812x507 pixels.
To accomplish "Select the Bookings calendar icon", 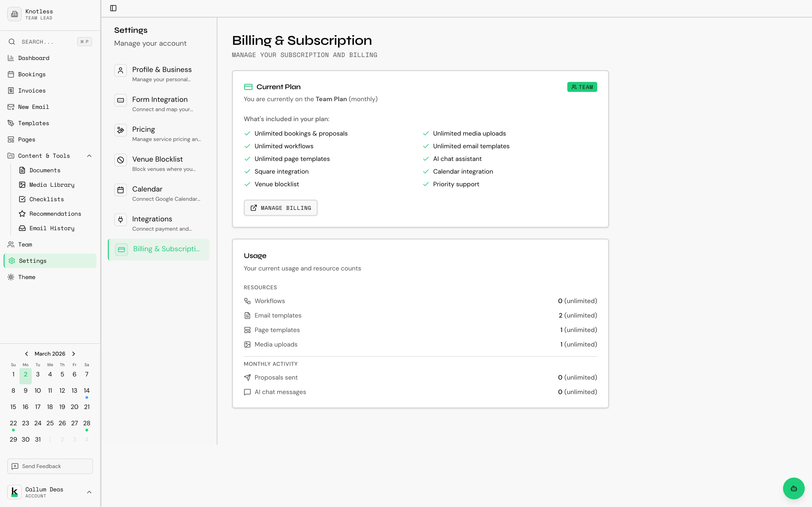I will (11, 74).
